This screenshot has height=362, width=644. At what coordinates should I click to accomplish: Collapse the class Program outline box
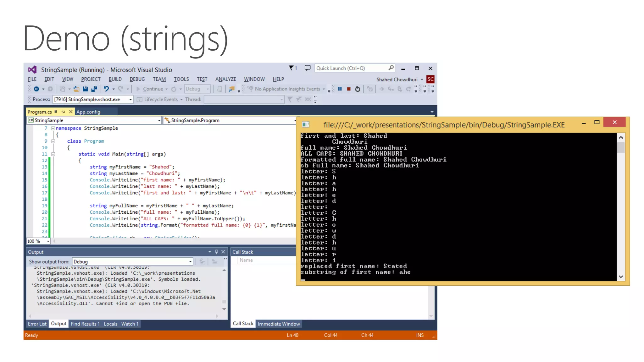tap(53, 141)
